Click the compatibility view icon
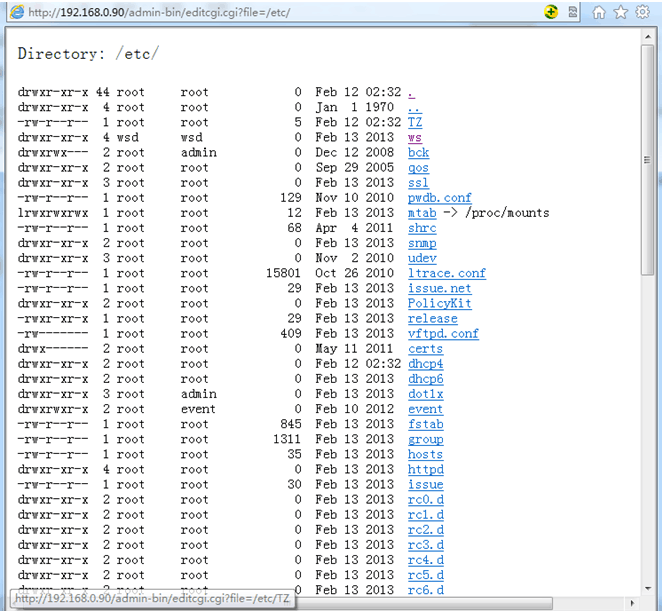Image resolution: width=662 pixels, height=614 pixels. tap(572, 12)
